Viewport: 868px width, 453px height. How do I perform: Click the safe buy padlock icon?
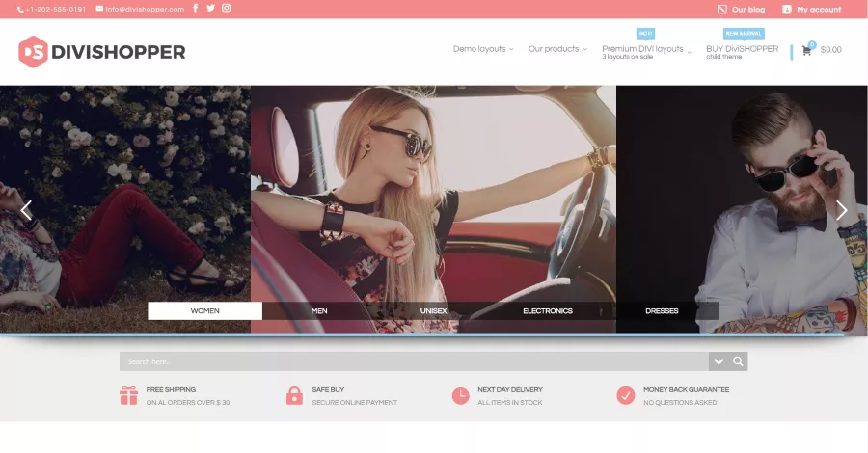(x=294, y=395)
